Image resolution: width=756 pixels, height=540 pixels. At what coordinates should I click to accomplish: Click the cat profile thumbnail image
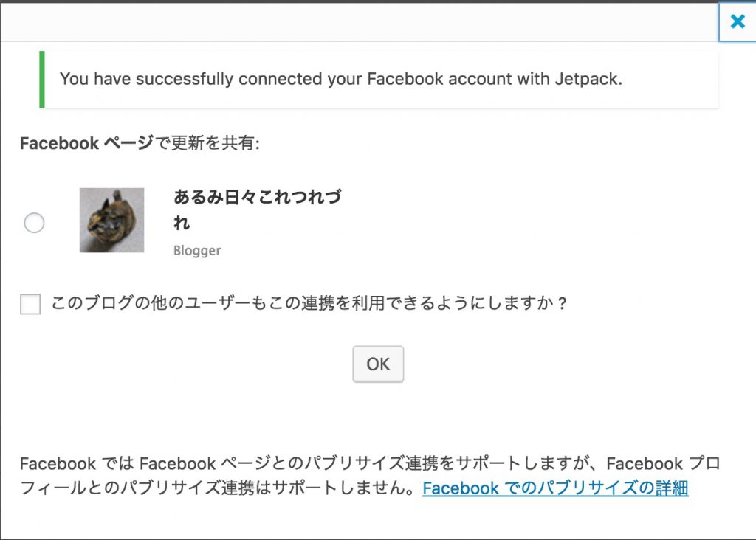(x=112, y=220)
